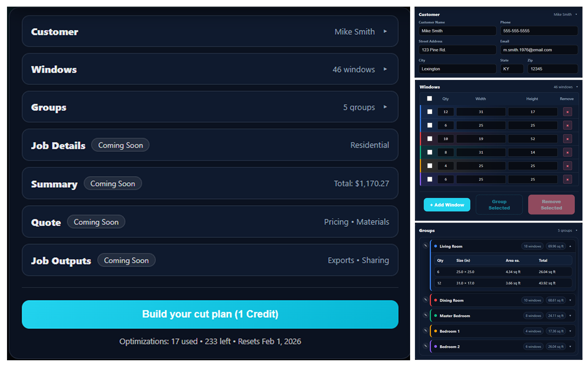Click Build your cut plan button
The width and height of the screenshot is (588, 368).
click(210, 314)
